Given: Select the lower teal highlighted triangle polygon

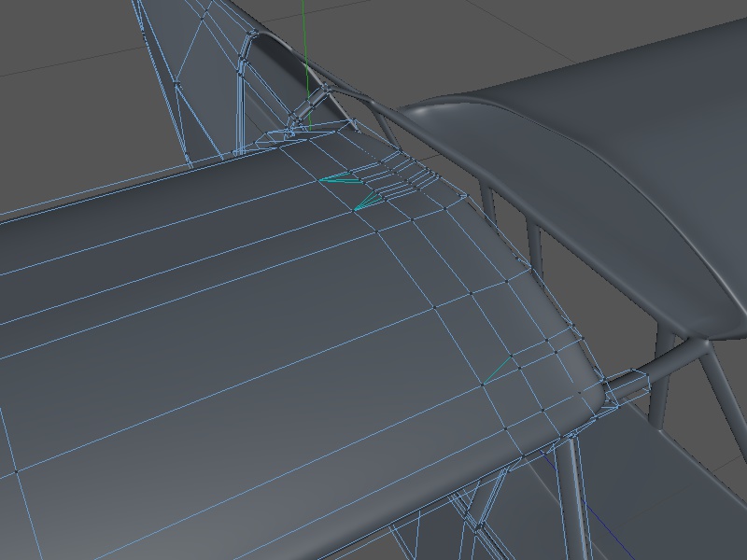Looking at the screenshot, I should [371, 202].
